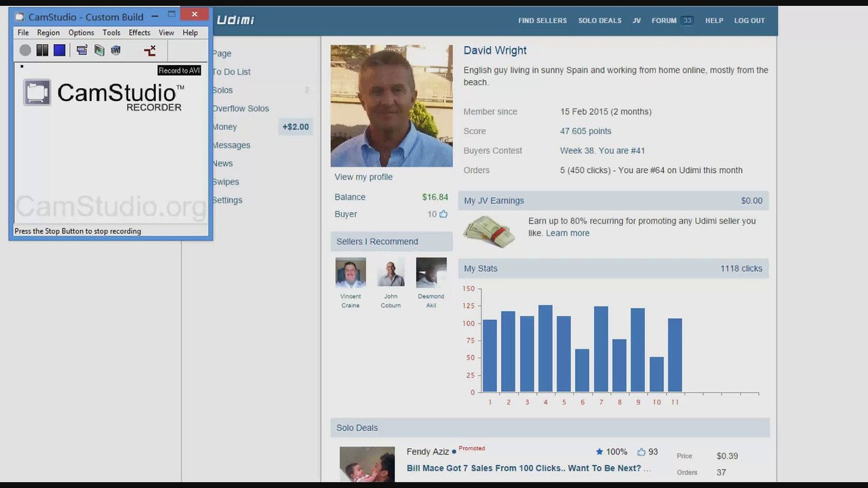Click the gray Record button in CamStudio
The width and height of the screenshot is (868, 488).
tap(25, 50)
